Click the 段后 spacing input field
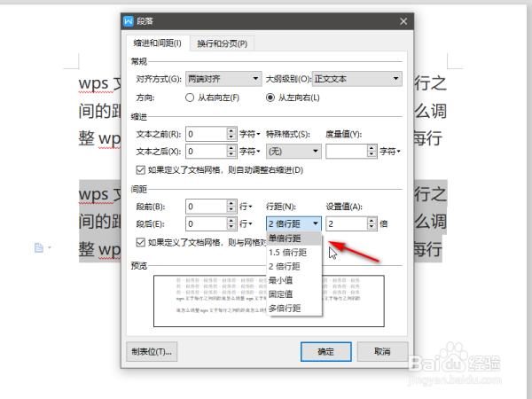532x399 pixels. [x=206, y=224]
